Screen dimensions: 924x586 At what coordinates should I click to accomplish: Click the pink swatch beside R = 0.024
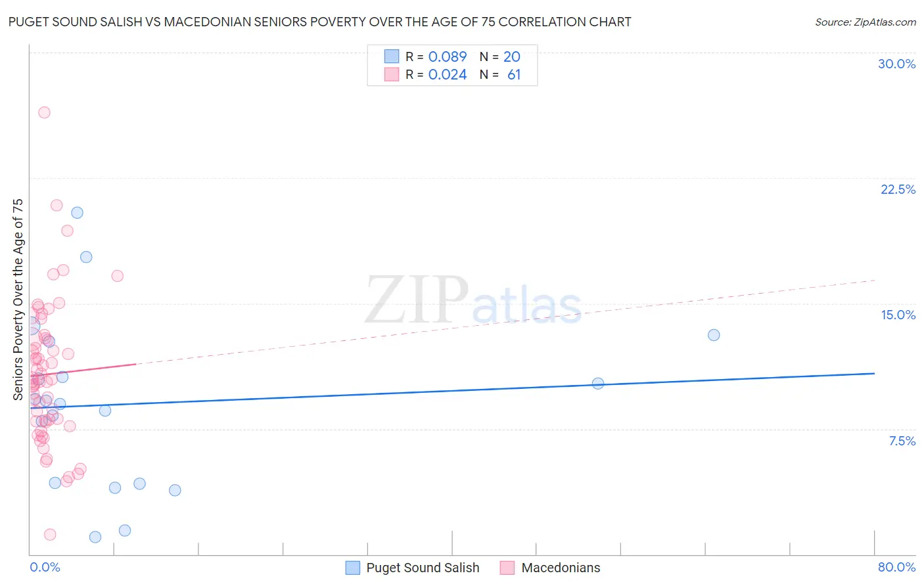tap(392, 74)
